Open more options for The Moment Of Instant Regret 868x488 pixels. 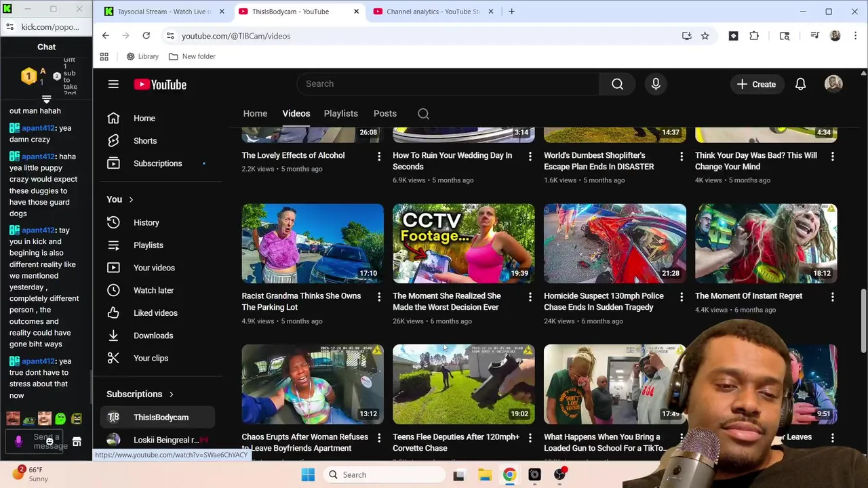coord(832,297)
